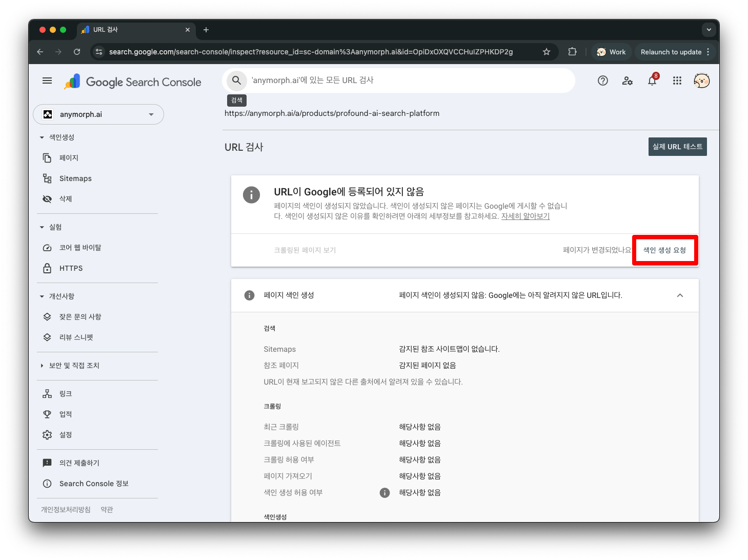Select 페이지 in the sidebar
Screen dimensions: 748x560
pyautogui.click(x=69, y=157)
